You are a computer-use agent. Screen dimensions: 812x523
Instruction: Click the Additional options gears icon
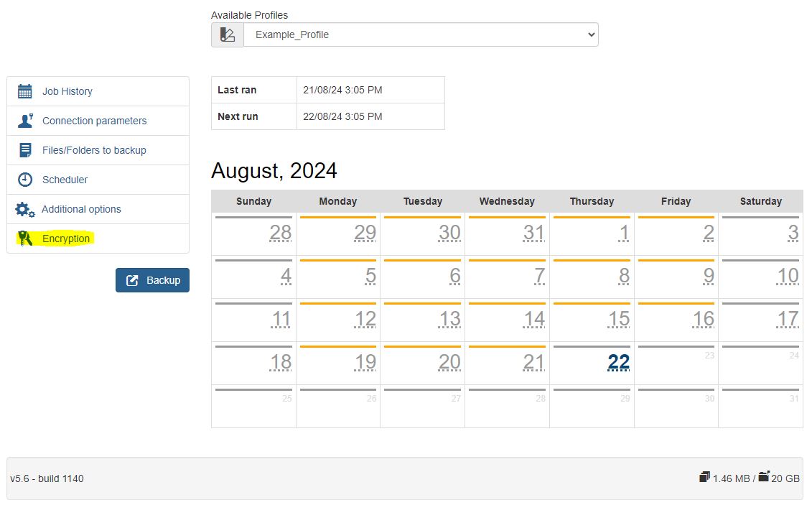pyautogui.click(x=25, y=209)
